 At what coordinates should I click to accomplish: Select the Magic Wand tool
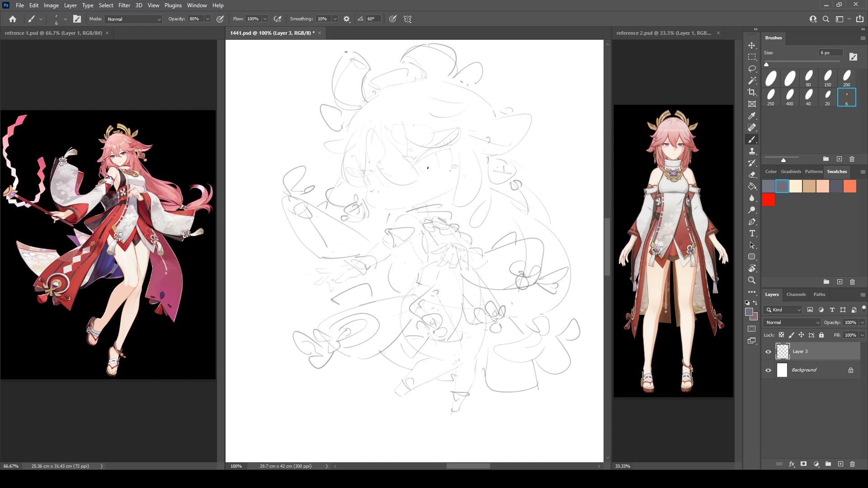click(752, 80)
